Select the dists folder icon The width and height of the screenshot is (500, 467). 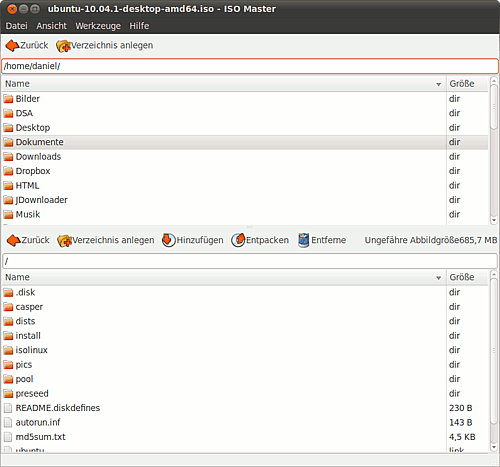[x=8, y=321]
